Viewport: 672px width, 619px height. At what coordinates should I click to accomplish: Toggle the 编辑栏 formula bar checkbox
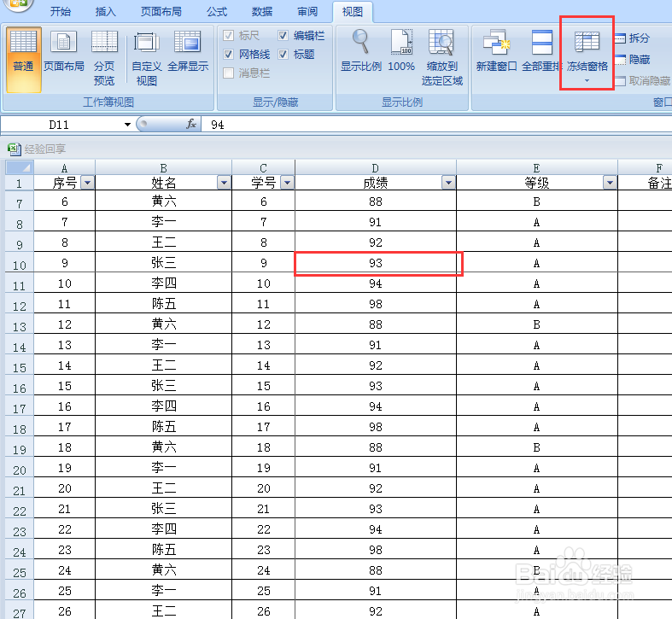coord(283,35)
